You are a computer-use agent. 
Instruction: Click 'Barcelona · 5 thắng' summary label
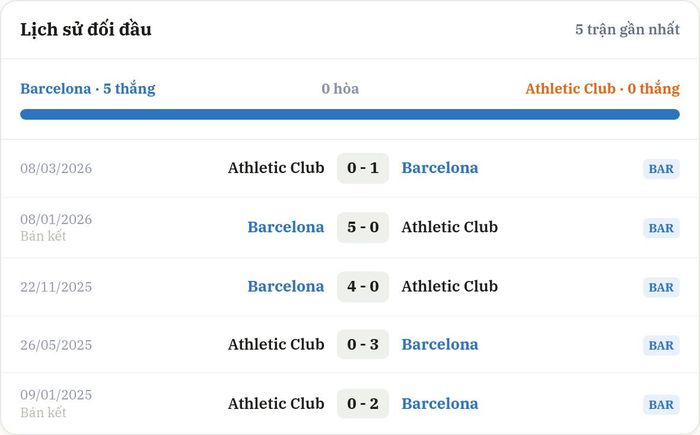click(88, 88)
